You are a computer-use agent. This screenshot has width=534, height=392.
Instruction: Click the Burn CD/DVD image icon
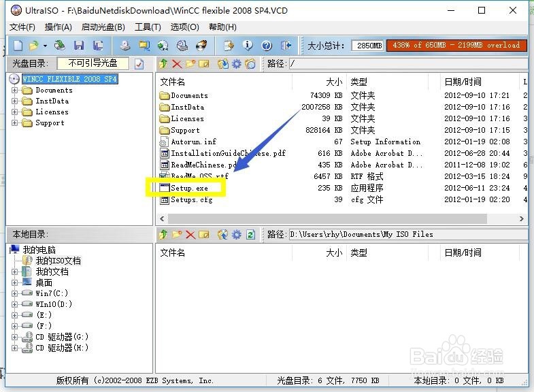(x=201, y=46)
